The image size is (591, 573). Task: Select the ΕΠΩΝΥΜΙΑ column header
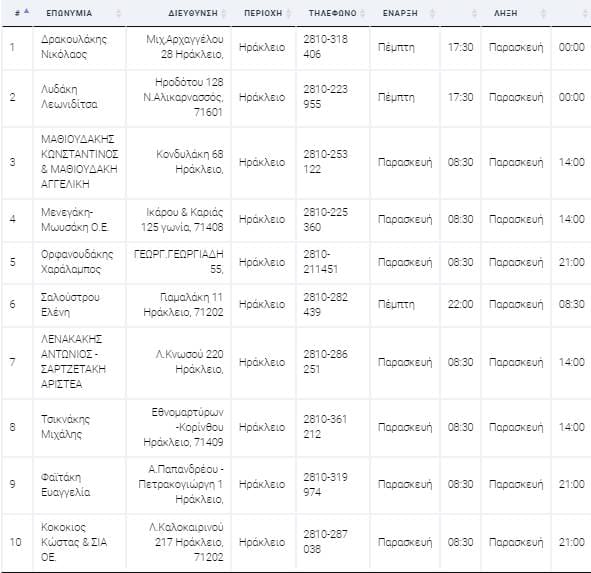tap(69, 13)
